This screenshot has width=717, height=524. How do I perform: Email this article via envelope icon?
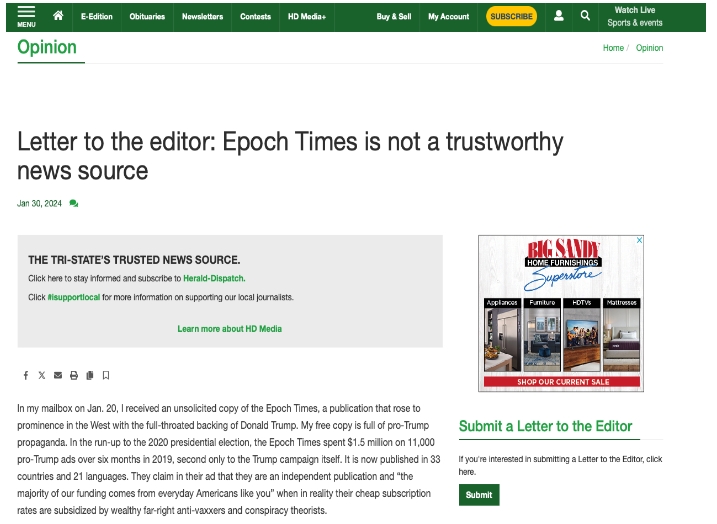point(58,375)
